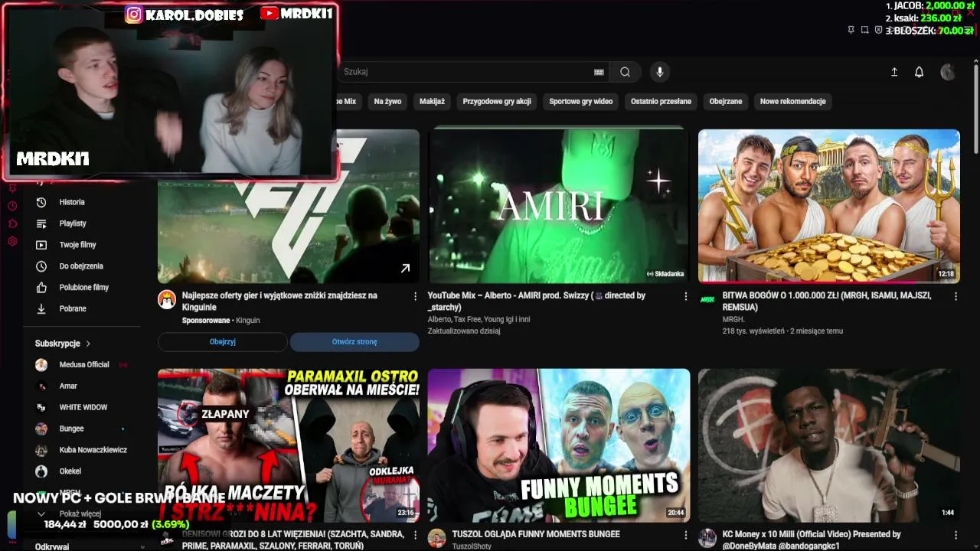Play the BITWA BOGÓW gold coins thumbnail
980x551 pixels.
829,206
